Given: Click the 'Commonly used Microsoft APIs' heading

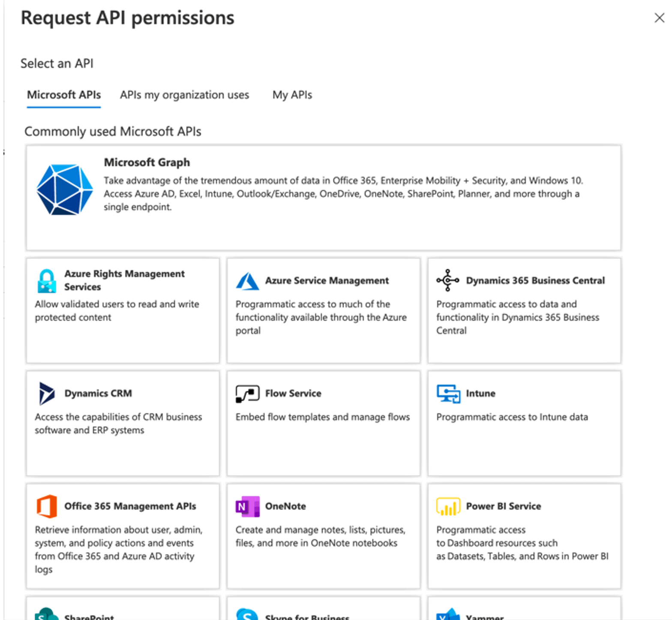Looking at the screenshot, I should coord(113,131).
